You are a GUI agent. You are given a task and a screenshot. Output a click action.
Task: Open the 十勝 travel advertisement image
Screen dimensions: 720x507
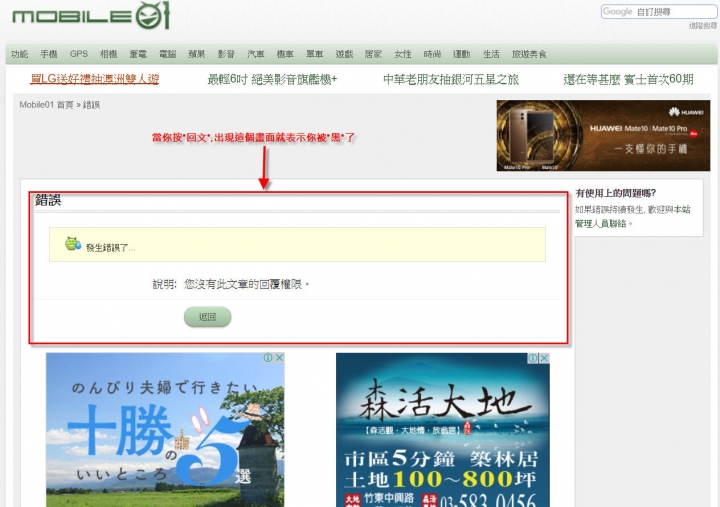click(165, 430)
